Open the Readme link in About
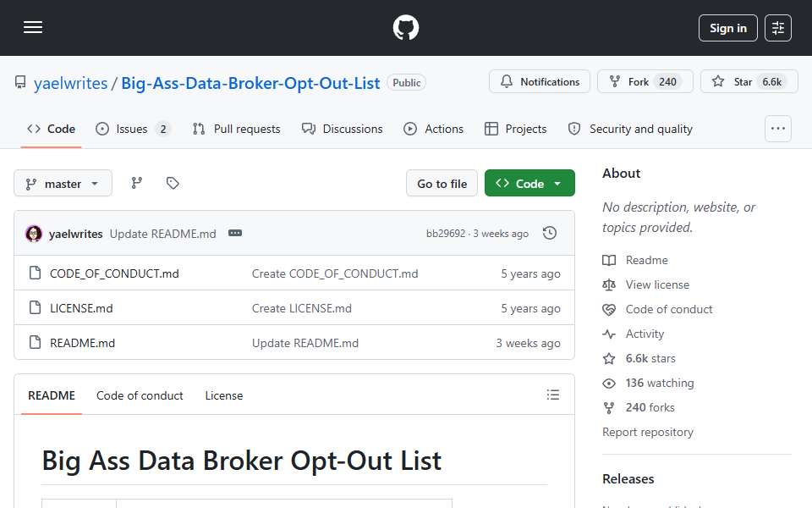This screenshot has width=812, height=508. [x=646, y=260]
